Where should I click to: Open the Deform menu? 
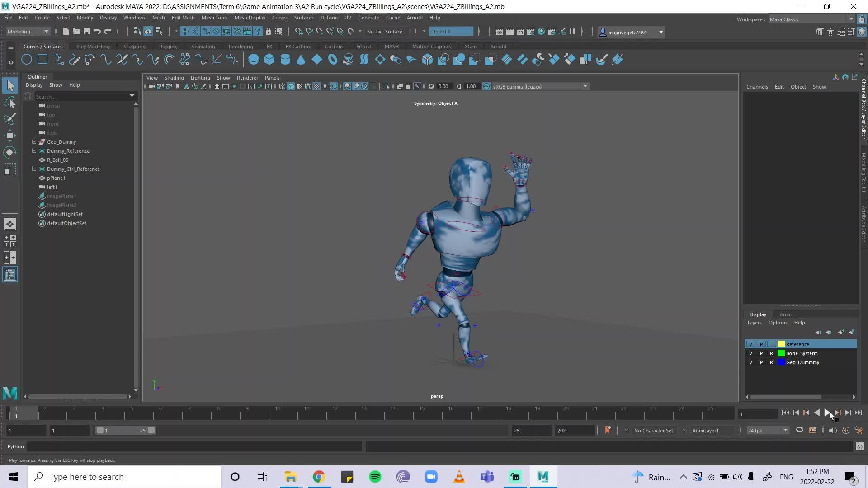[x=329, y=18]
